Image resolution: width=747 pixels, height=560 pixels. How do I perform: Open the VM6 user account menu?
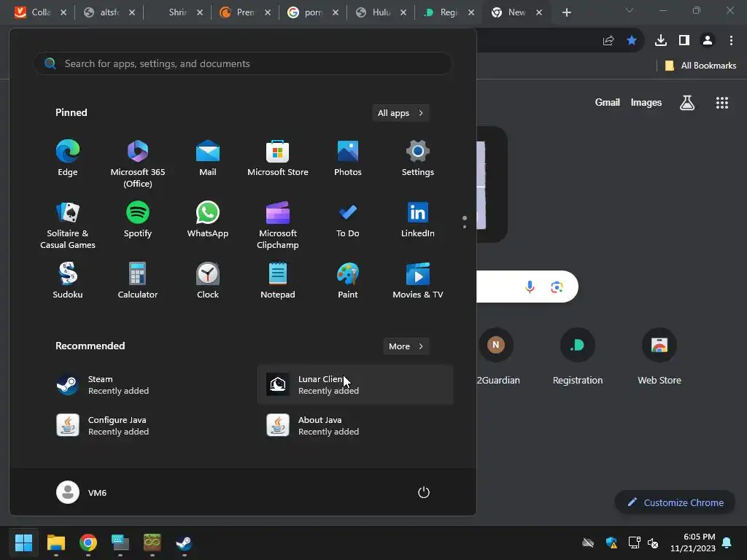(x=82, y=492)
